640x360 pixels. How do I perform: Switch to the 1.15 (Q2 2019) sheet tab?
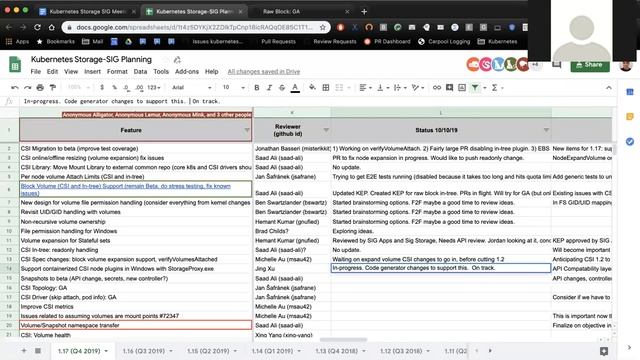coord(212,351)
